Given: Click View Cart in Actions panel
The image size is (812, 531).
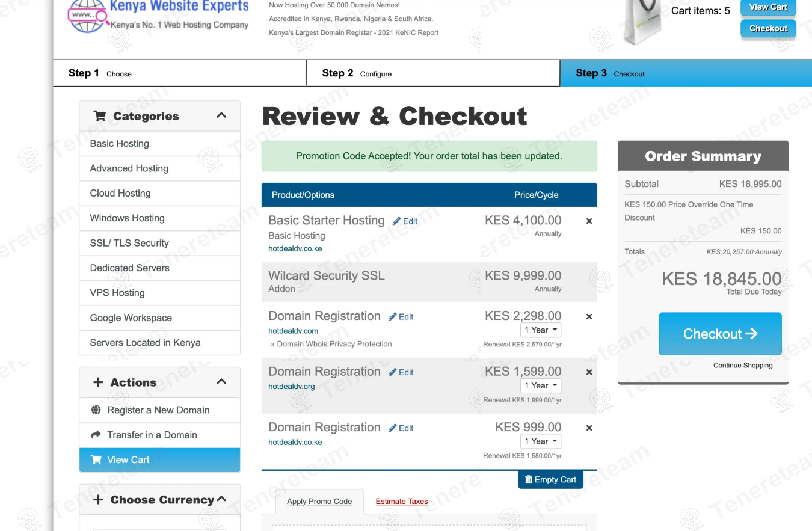Looking at the screenshot, I should click(159, 460).
